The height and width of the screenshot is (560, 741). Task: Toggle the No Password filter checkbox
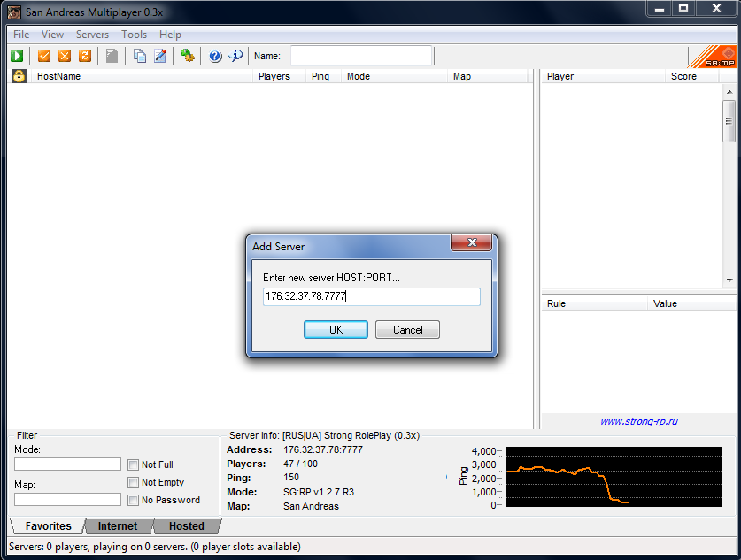(x=134, y=500)
